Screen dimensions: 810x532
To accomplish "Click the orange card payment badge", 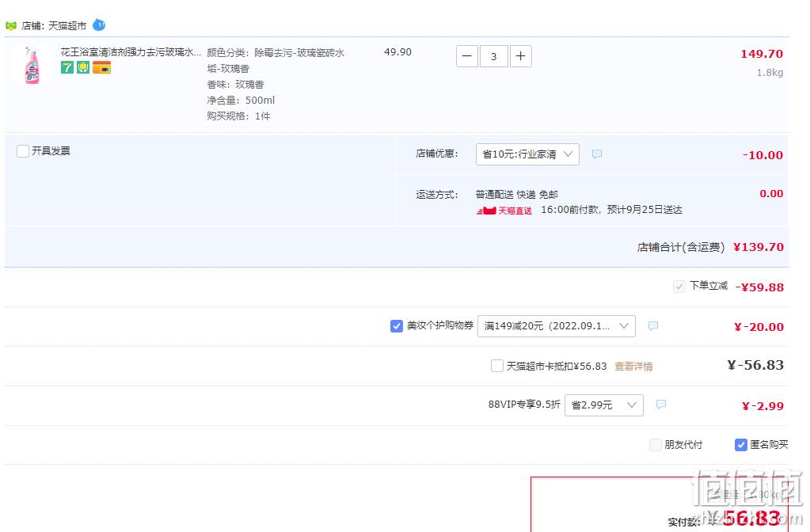I will click(102, 67).
